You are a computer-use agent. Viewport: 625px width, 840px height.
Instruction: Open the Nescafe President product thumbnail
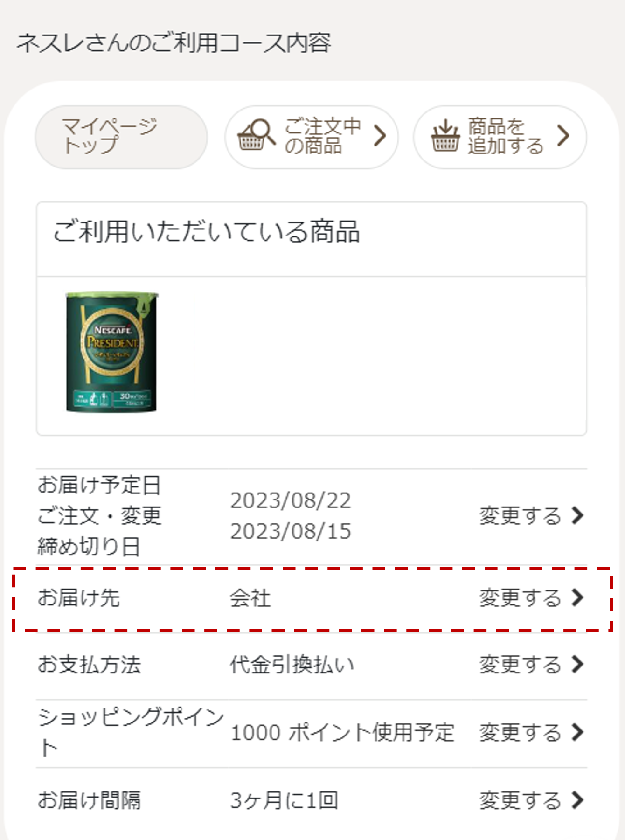(112, 352)
